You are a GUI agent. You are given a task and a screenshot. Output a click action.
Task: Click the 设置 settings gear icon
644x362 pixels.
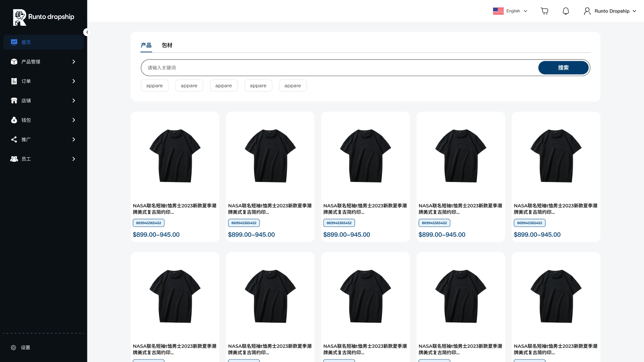tap(13, 348)
